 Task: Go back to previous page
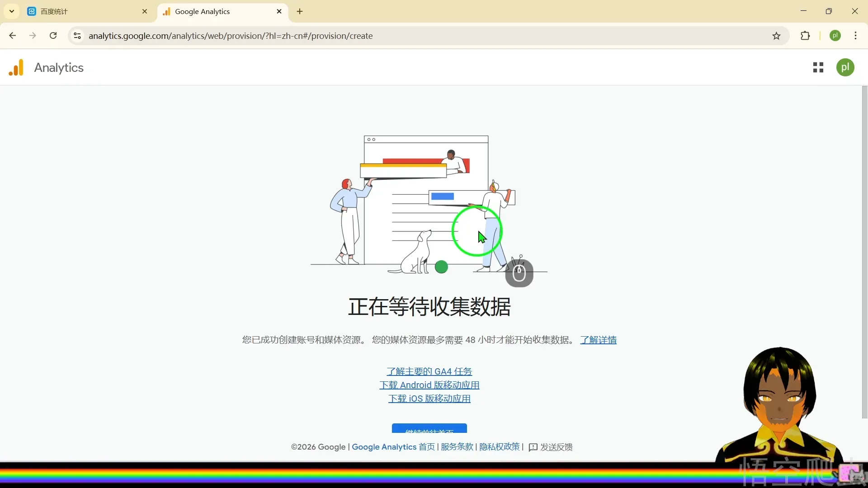point(13,36)
